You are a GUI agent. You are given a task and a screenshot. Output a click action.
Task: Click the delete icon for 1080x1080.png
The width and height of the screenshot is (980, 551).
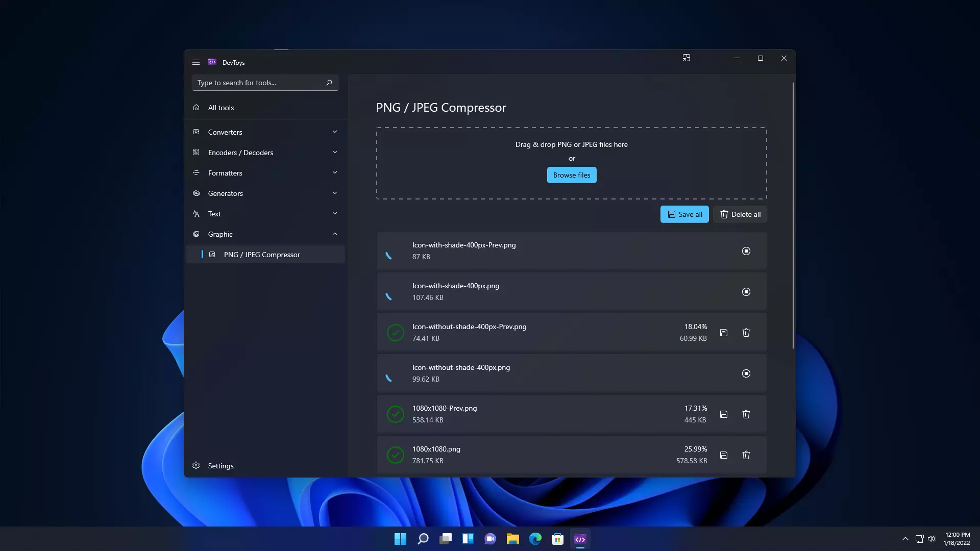746,455
